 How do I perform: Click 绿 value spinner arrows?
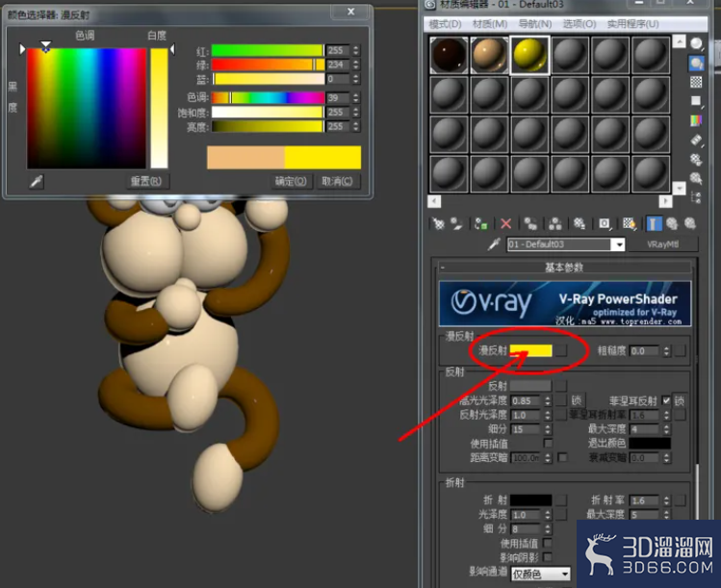click(x=356, y=64)
